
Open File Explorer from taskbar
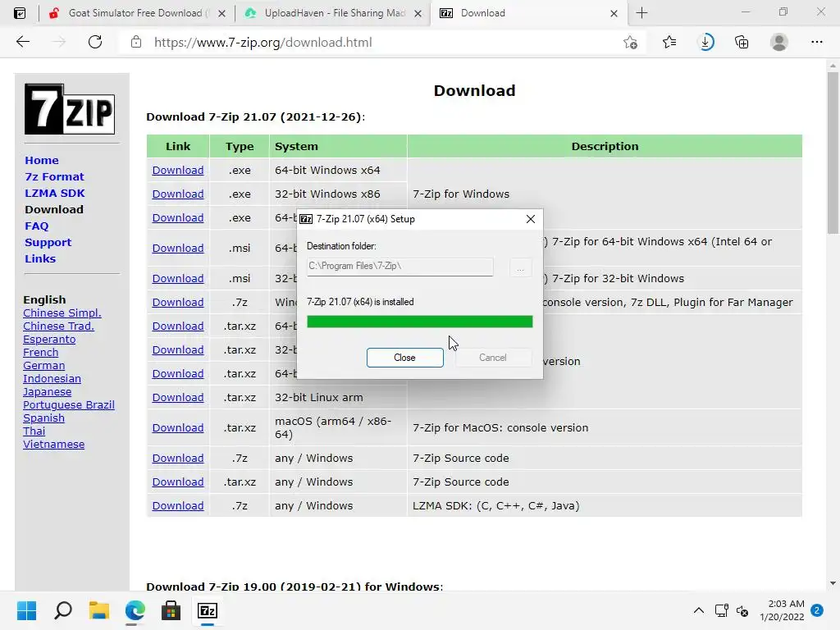pos(99,610)
